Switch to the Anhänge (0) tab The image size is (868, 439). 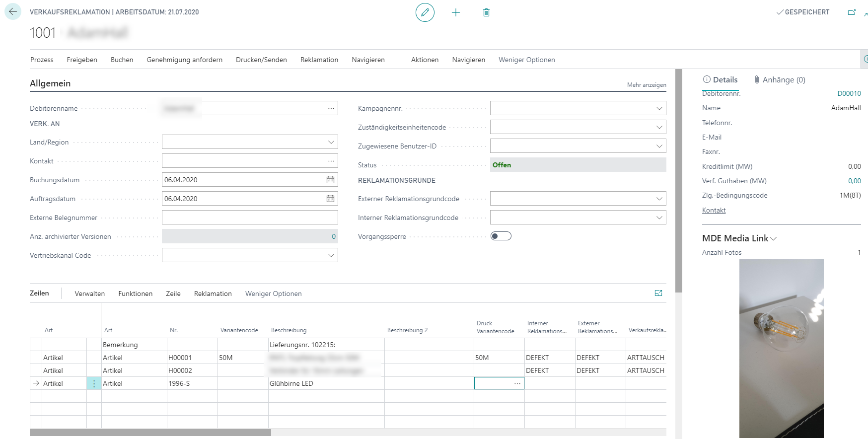[x=779, y=80]
